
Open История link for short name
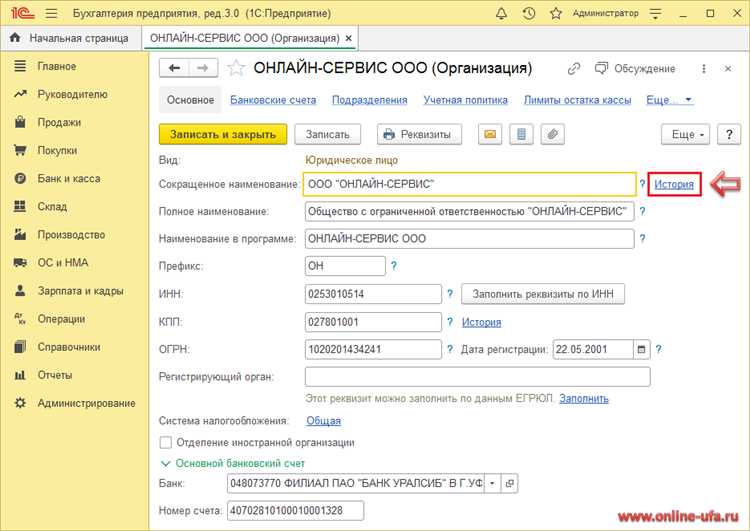(x=673, y=184)
